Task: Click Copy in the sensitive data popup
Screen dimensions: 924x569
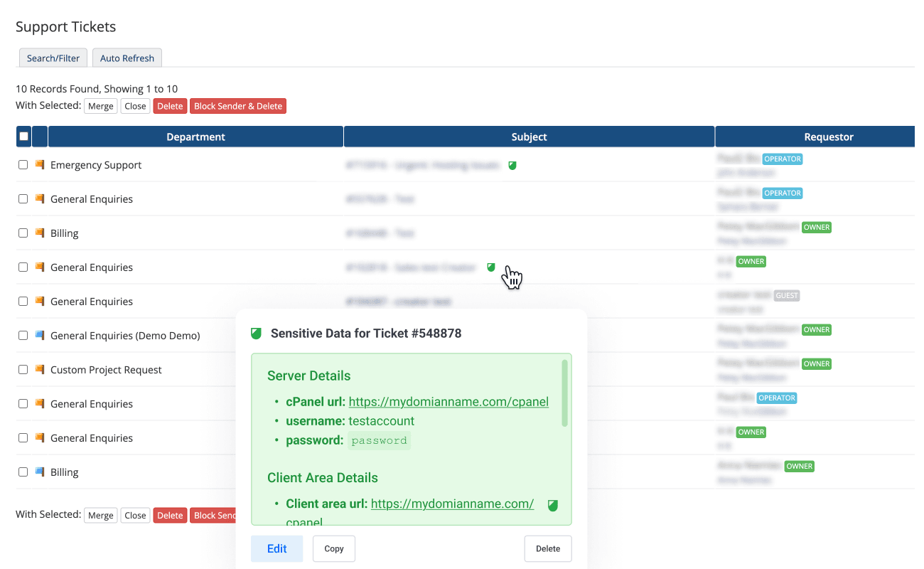Action: (x=334, y=548)
